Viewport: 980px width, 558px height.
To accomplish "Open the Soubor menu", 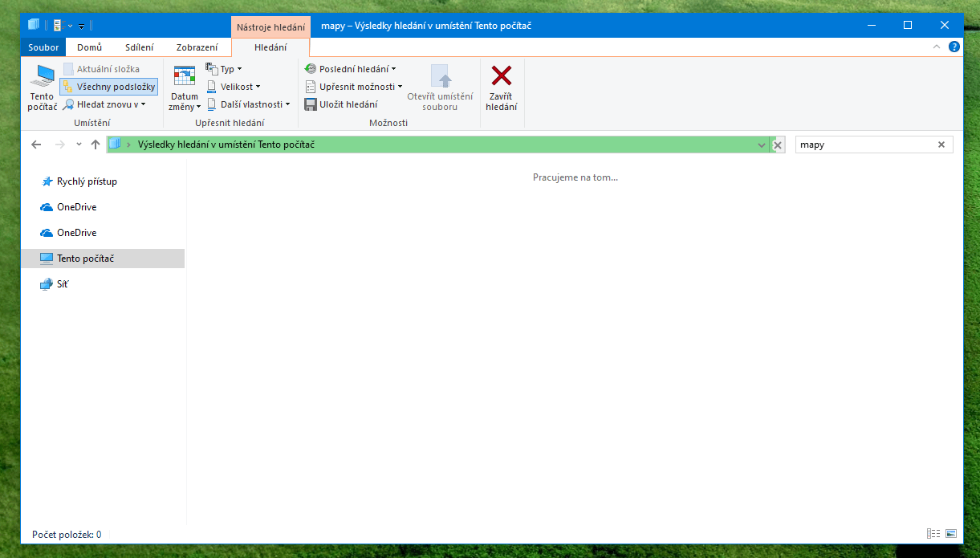I will coord(43,47).
